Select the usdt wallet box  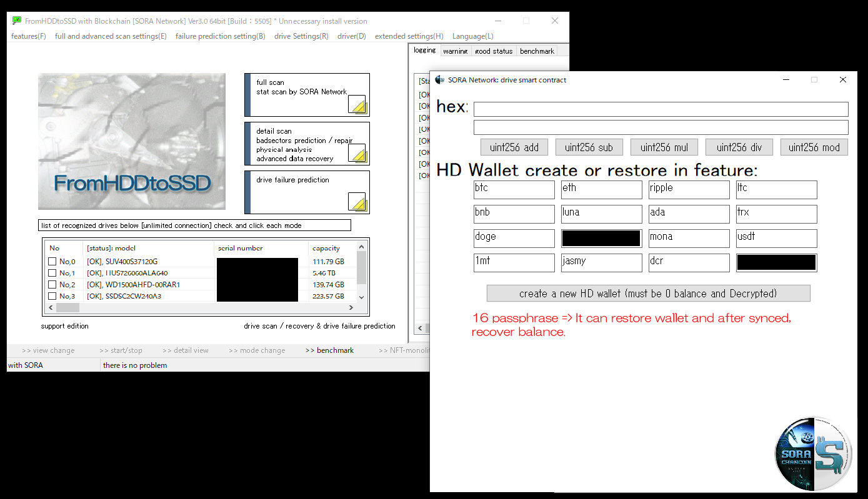[x=777, y=239]
